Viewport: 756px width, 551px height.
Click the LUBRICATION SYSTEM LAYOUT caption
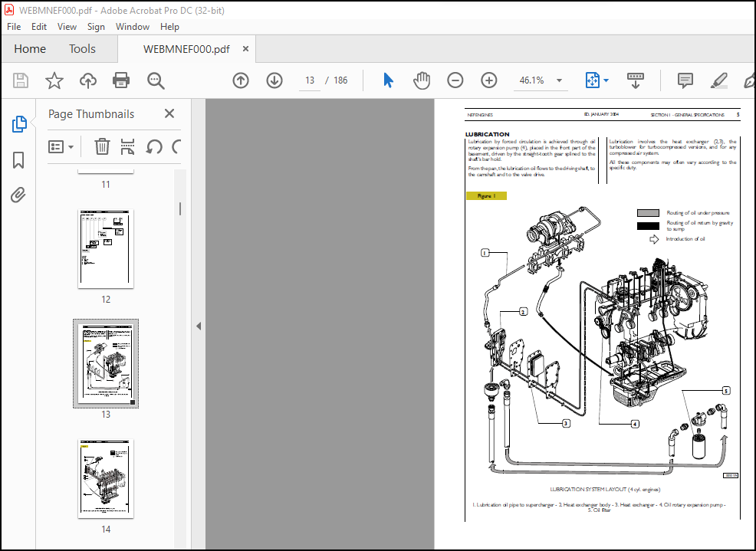pos(605,489)
